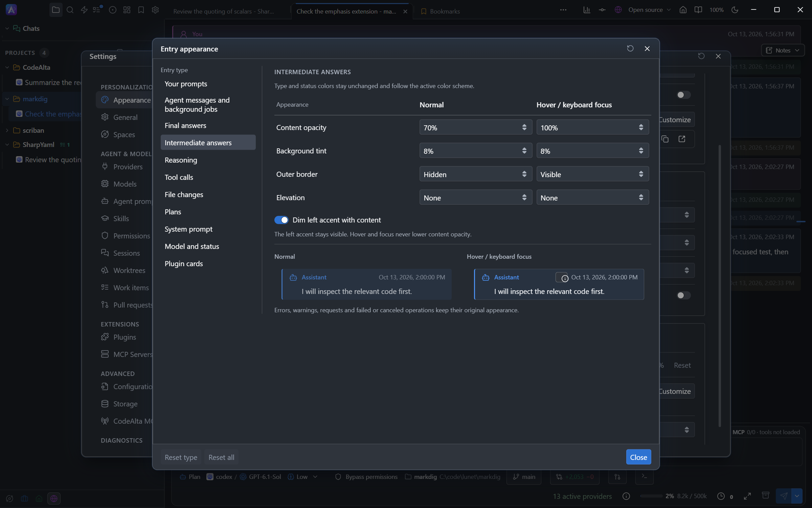Click the Reset type button
812x508 pixels.
181,457
